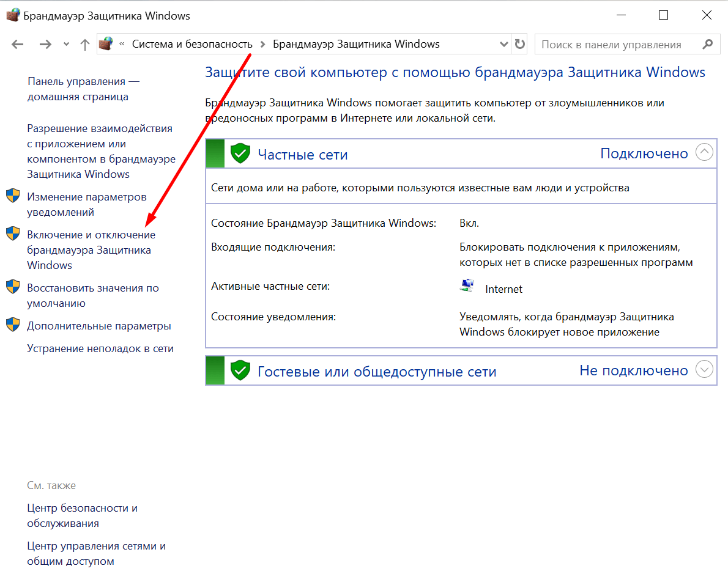Go forward using the forward arrow
The image size is (728, 585).
45,45
